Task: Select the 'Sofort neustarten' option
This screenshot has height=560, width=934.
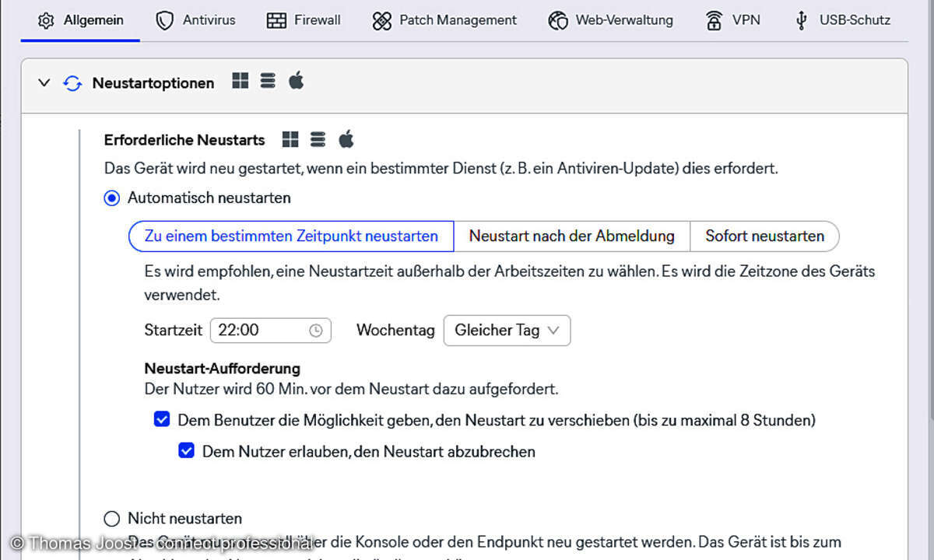Action: (764, 236)
